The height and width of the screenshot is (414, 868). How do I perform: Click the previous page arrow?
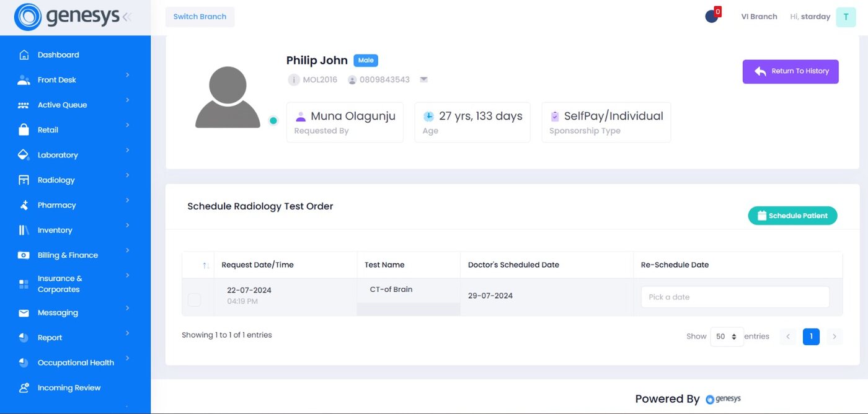pyautogui.click(x=788, y=337)
